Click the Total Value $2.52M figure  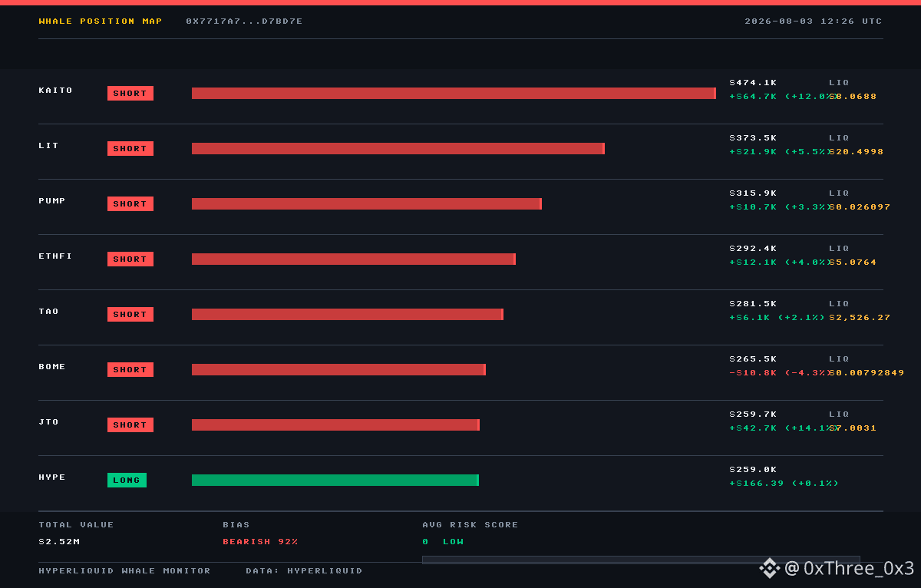point(59,542)
